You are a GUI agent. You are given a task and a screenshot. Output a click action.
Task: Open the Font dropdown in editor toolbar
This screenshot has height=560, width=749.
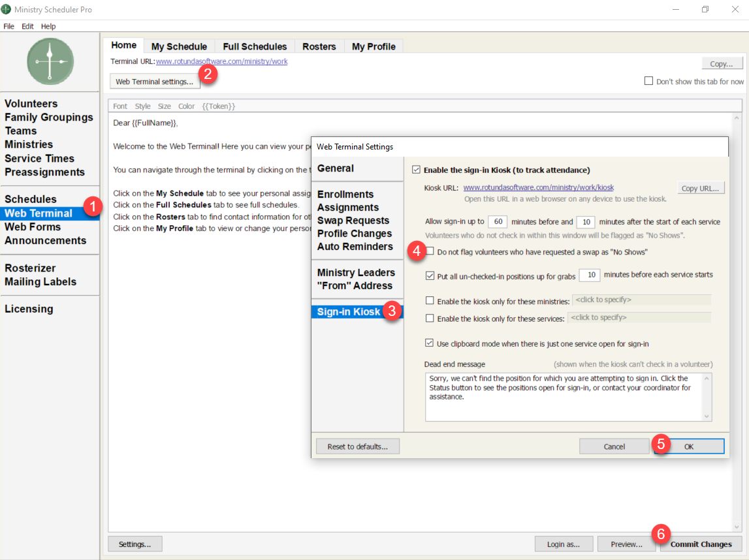[120, 106]
